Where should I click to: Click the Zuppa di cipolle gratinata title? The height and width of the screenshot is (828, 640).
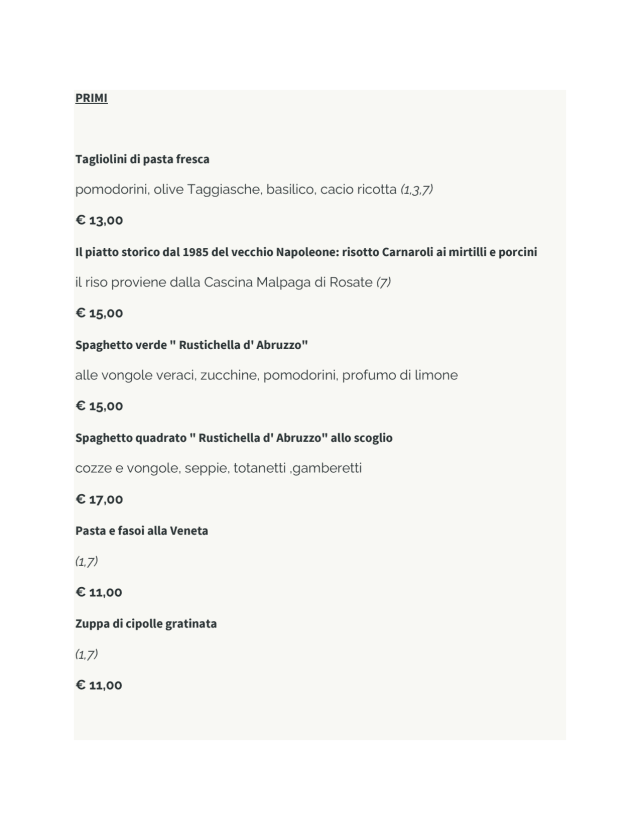[x=145, y=624]
